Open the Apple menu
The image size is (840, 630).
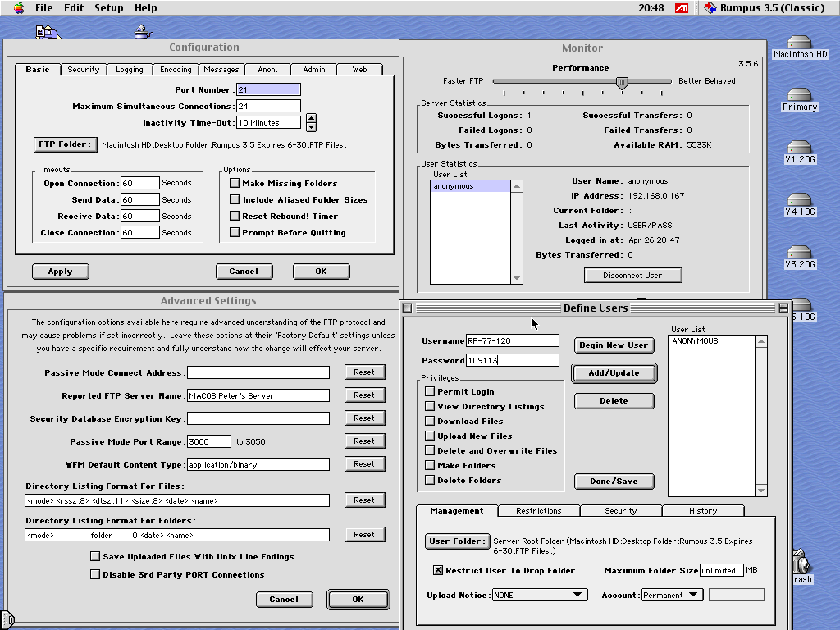[x=19, y=8]
